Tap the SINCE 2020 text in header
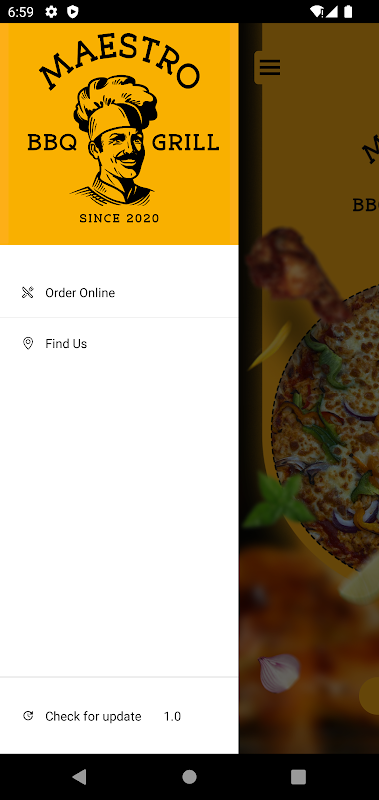This screenshot has height=800, width=379. (119, 218)
